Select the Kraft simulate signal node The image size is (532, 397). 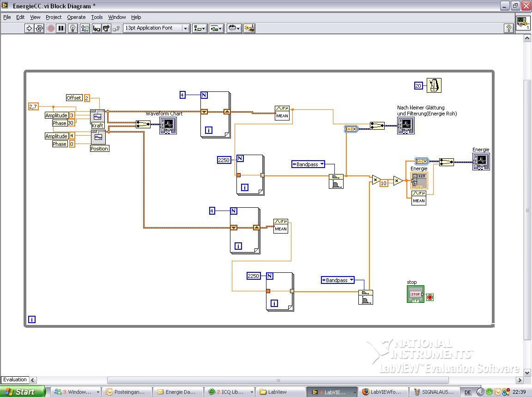pos(97,117)
